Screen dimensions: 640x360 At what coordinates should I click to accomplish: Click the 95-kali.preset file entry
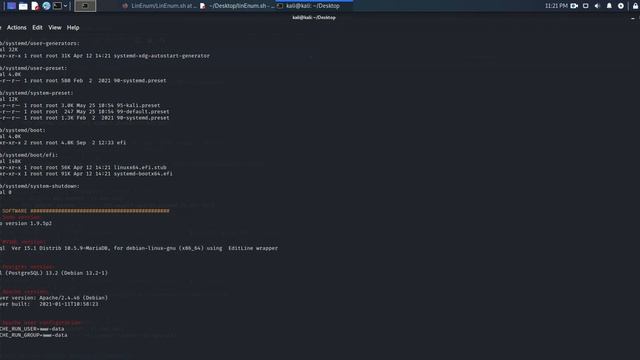(x=80, y=105)
